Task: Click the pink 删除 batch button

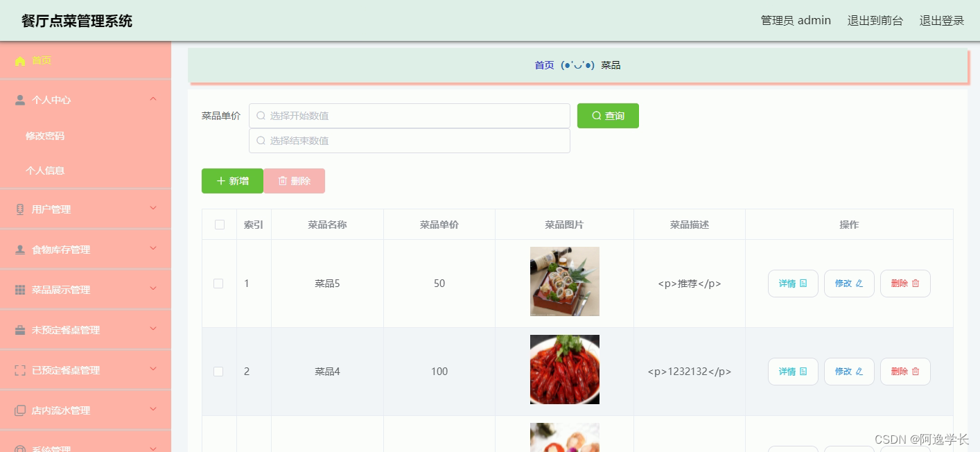Action: point(294,181)
